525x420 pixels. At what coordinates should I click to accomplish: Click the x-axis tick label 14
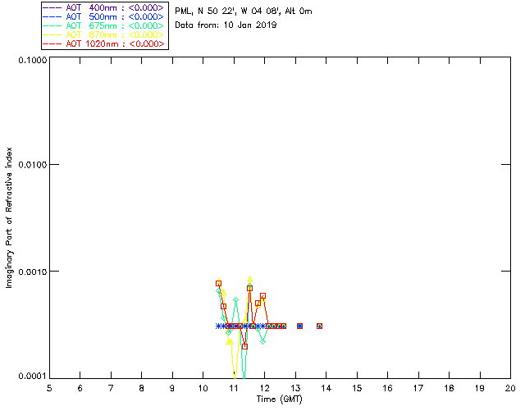coord(326,388)
